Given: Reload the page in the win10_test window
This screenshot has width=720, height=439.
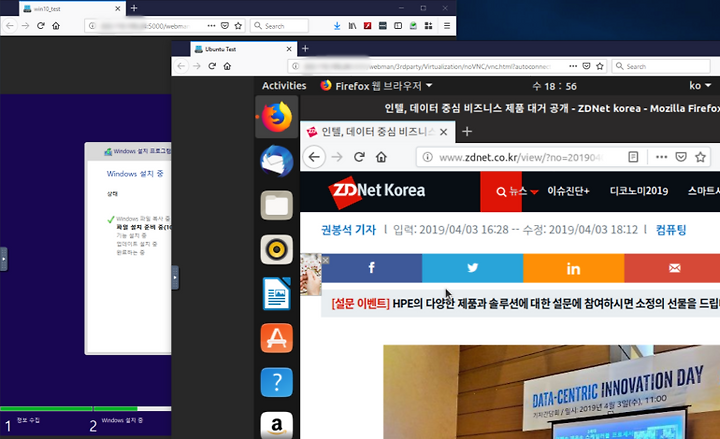Looking at the screenshot, I should click(41, 26).
